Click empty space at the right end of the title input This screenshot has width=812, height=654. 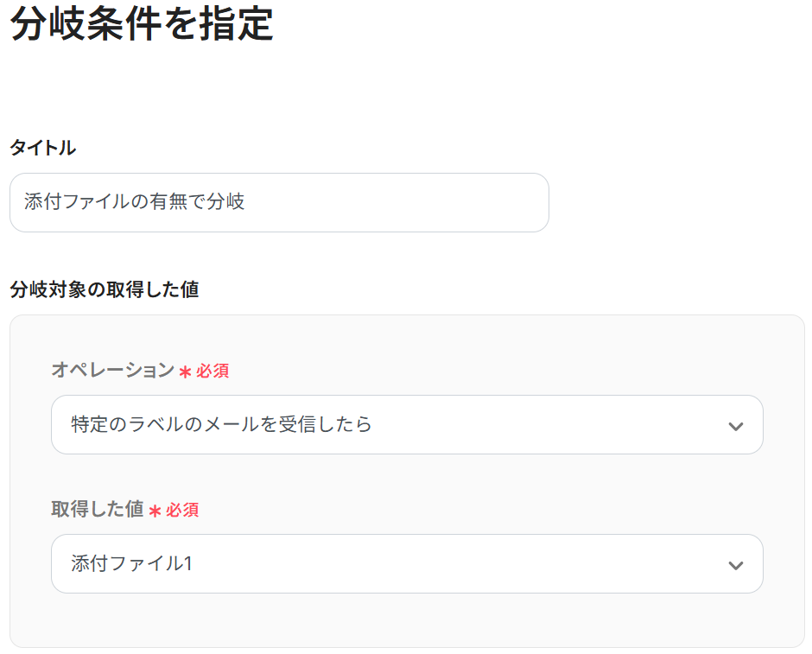coord(466,202)
